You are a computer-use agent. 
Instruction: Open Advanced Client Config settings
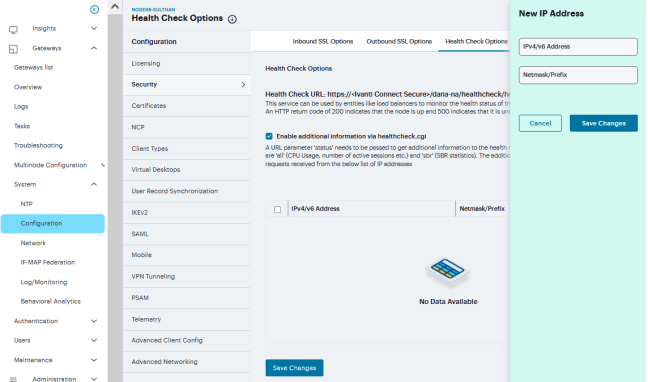pyautogui.click(x=186, y=340)
